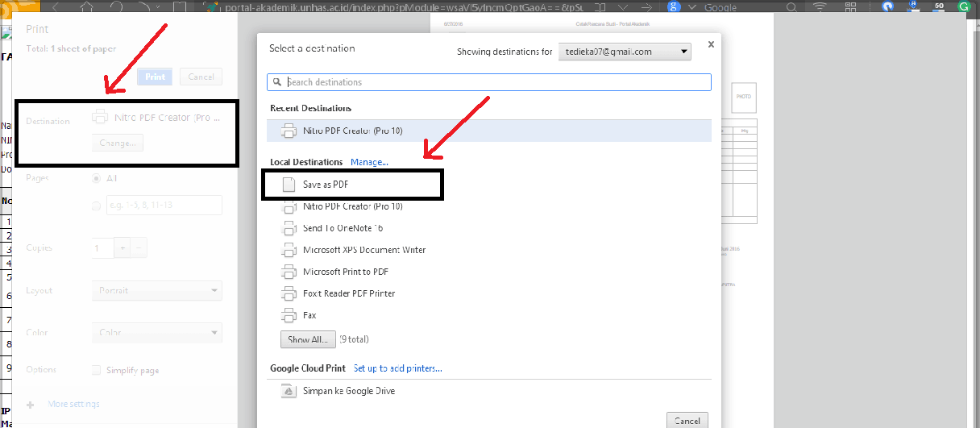This screenshot has width=980, height=428.
Task: Expand the More settings link
Action: click(x=74, y=404)
